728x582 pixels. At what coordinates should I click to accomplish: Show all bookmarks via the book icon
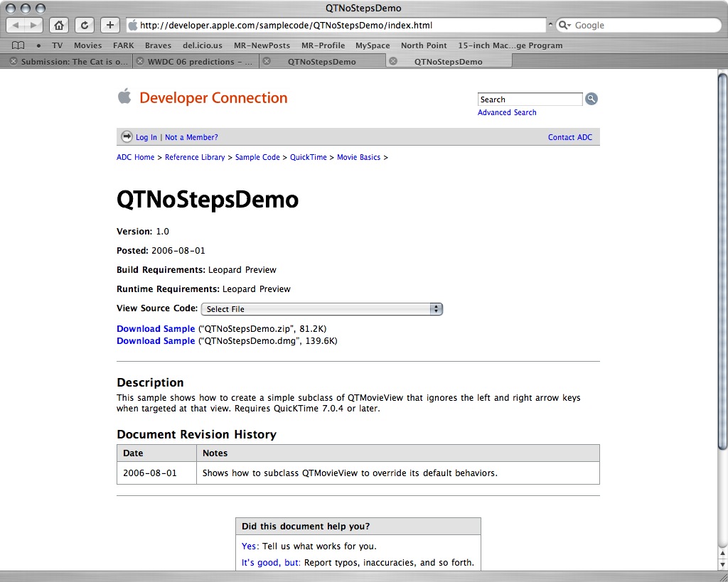coord(18,45)
